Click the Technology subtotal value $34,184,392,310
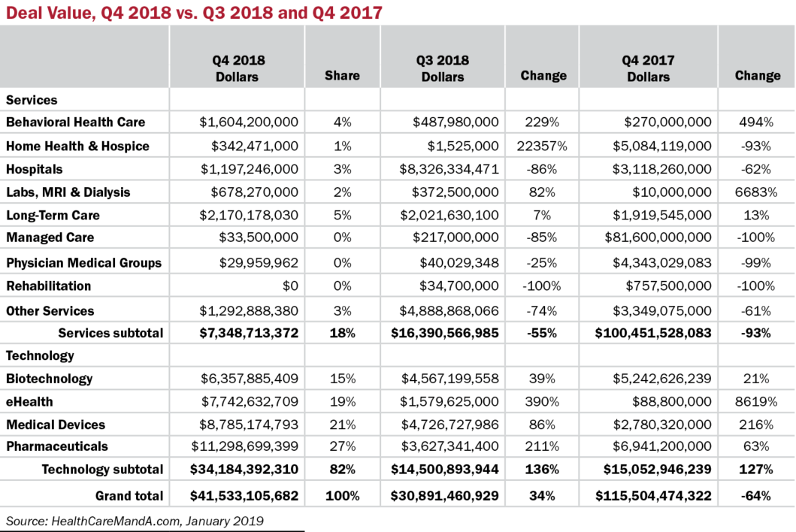This screenshot has width=796, height=532. [238, 470]
